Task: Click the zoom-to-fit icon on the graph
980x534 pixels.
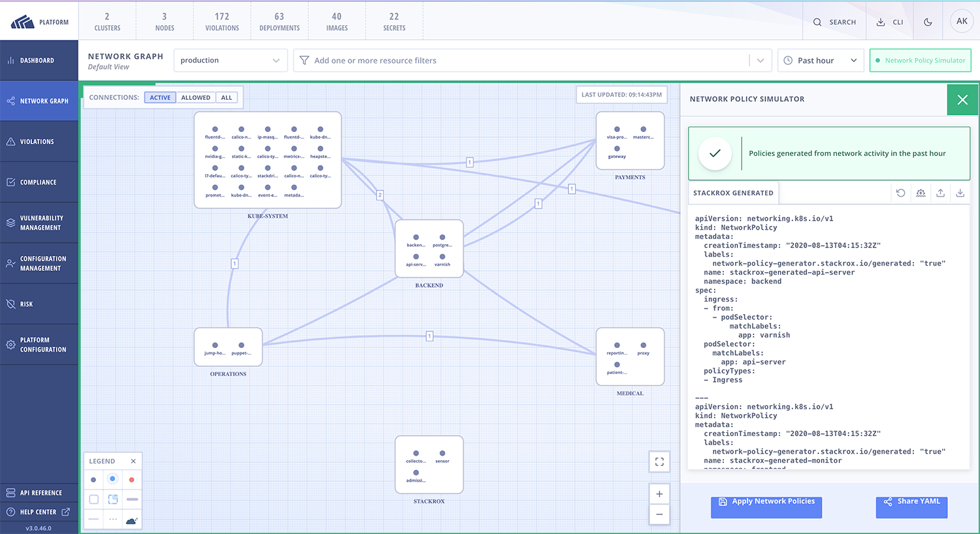Action: (659, 462)
